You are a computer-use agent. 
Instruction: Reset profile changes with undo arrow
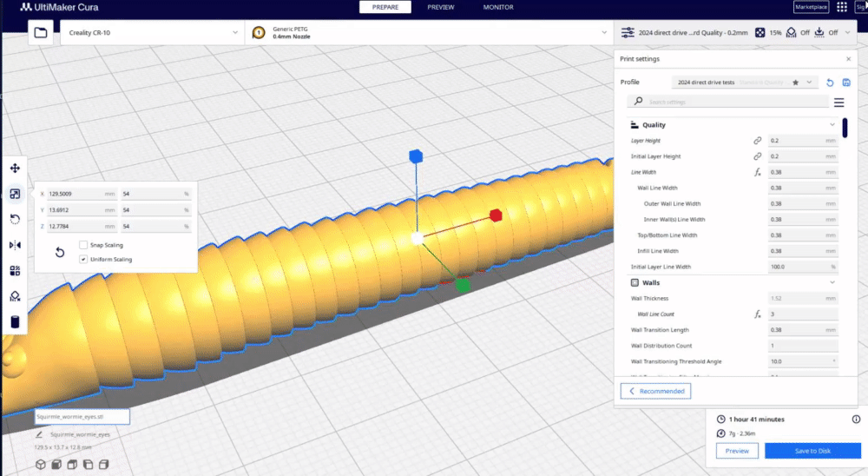(x=830, y=83)
